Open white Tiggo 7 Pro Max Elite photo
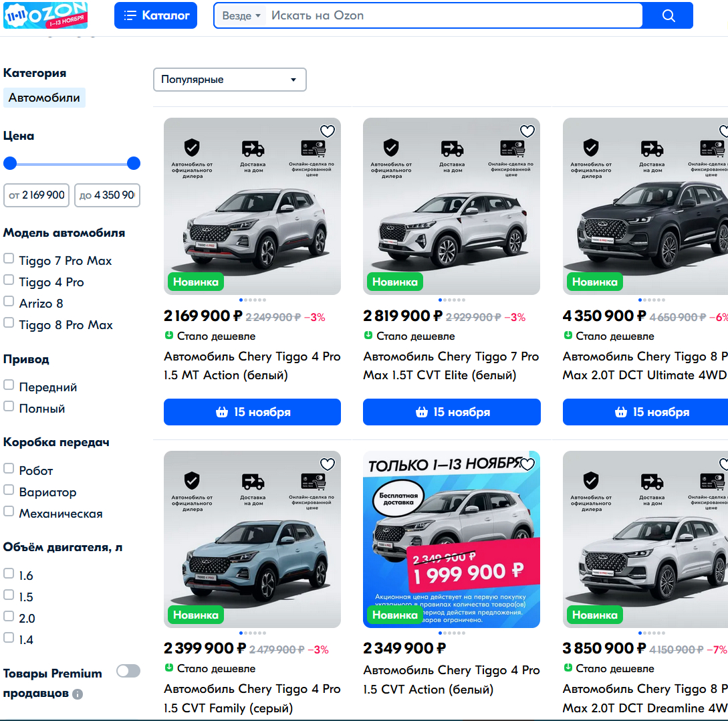728x721 pixels. click(x=452, y=206)
